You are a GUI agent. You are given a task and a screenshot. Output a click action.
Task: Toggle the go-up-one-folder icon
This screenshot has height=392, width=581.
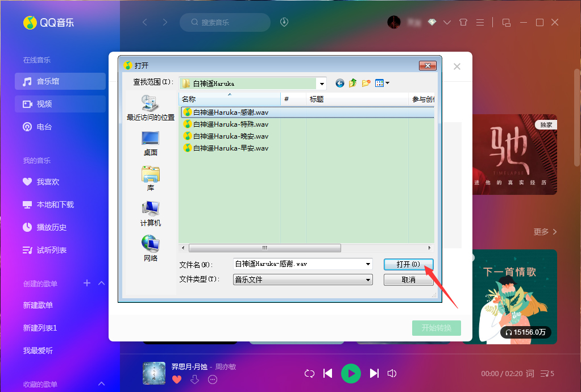point(352,82)
